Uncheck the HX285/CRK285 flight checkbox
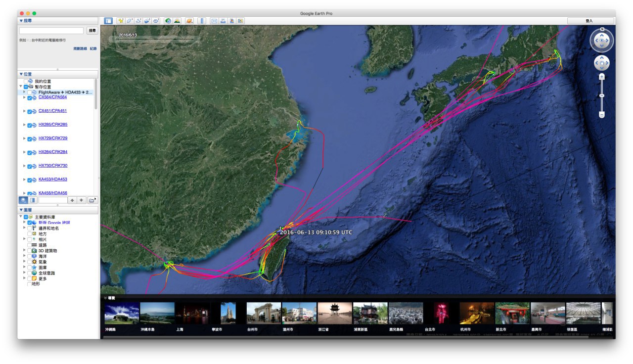This screenshot has height=364, width=633. 30,125
